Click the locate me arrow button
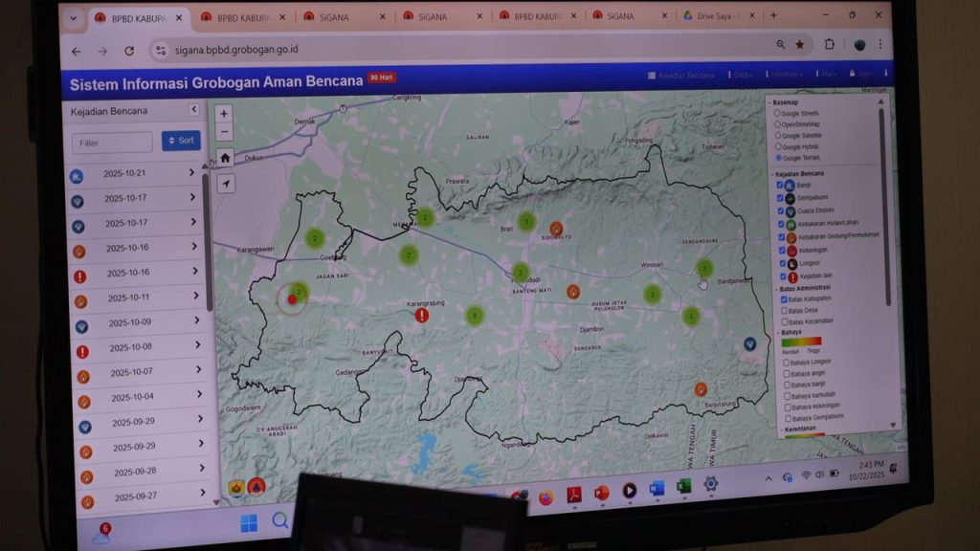This screenshot has width=980, height=551. coord(226,183)
